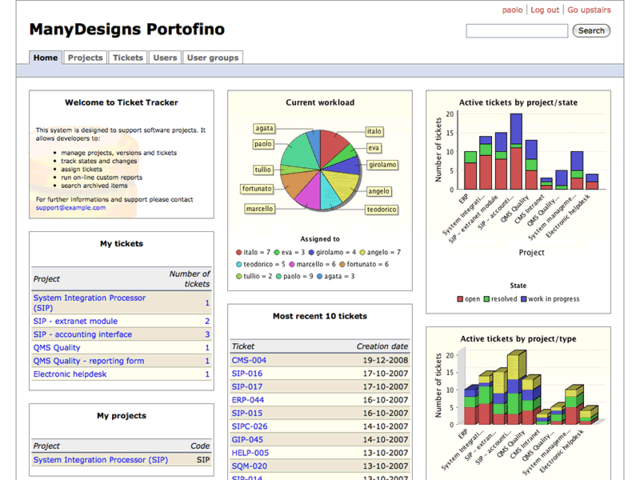This screenshot has height=480, width=640.
Task: Select the User groups tab
Action: pyautogui.click(x=213, y=58)
